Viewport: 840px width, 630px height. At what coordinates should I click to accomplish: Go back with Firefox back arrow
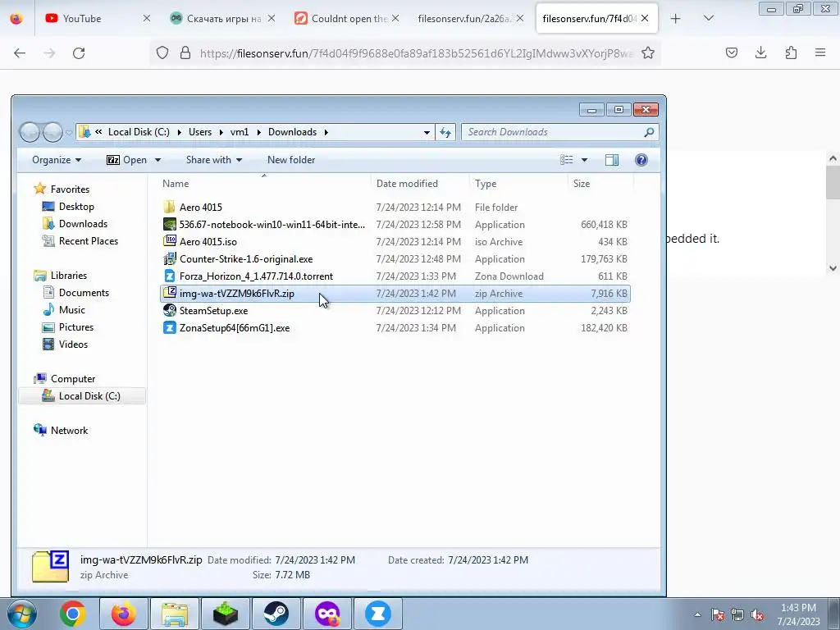[x=20, y=53]
